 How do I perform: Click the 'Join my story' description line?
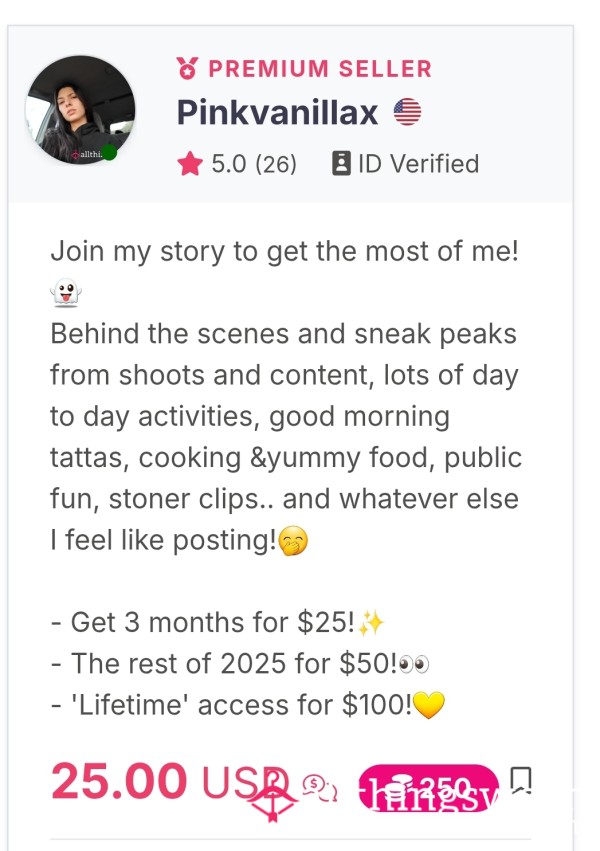(x=285, y=252)
